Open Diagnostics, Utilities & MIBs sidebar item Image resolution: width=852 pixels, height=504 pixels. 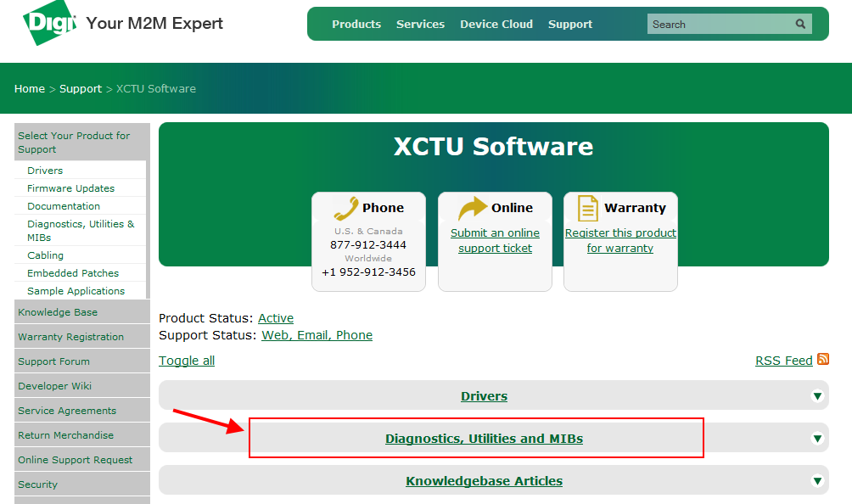[x=81, y=231]
